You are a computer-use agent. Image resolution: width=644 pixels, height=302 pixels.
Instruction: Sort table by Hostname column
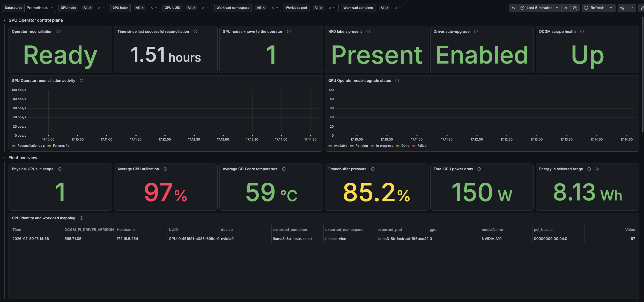pyautogui.click(x=125, y=230)
